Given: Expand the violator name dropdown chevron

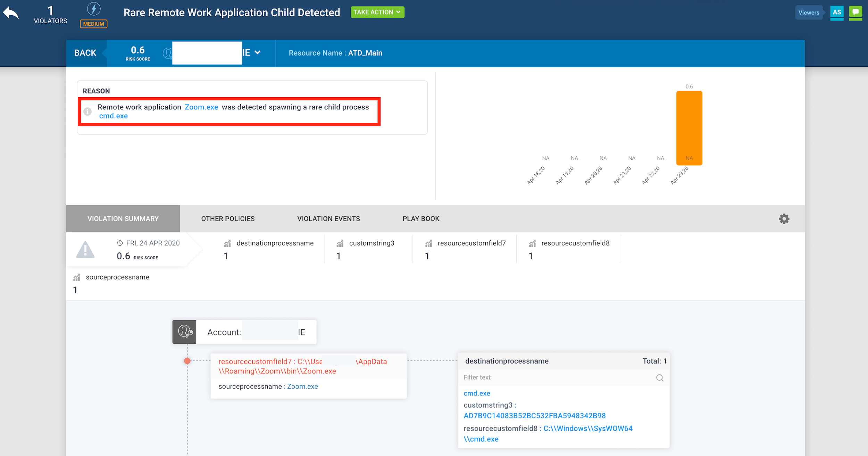Looking at the screenshot, I should [x=258, y=52].
